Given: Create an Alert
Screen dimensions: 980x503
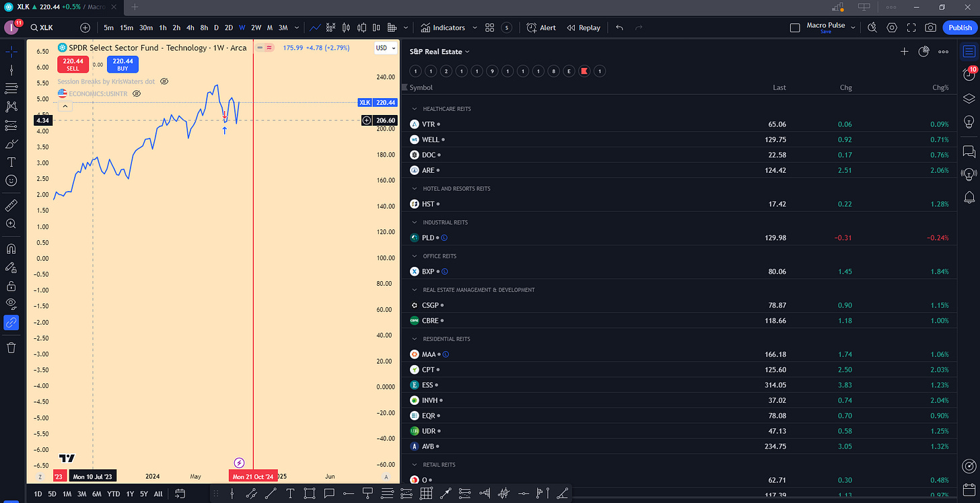Looking at the screenshot, I should coord(541,28).
